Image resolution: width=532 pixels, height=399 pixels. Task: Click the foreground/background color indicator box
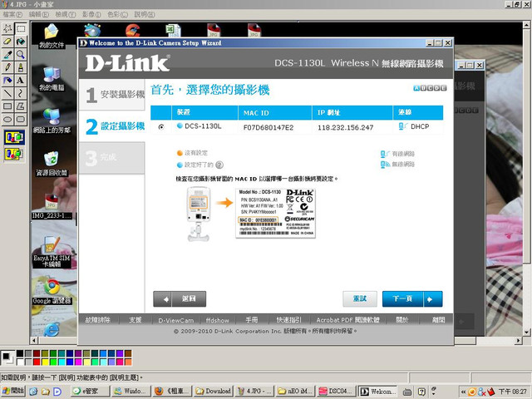click(7, 358)
